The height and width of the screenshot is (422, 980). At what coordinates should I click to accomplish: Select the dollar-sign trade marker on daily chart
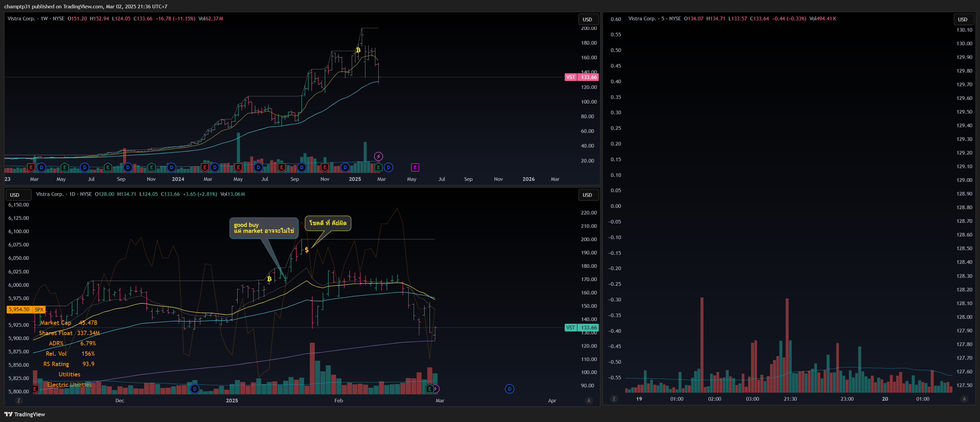click(306, 250)
